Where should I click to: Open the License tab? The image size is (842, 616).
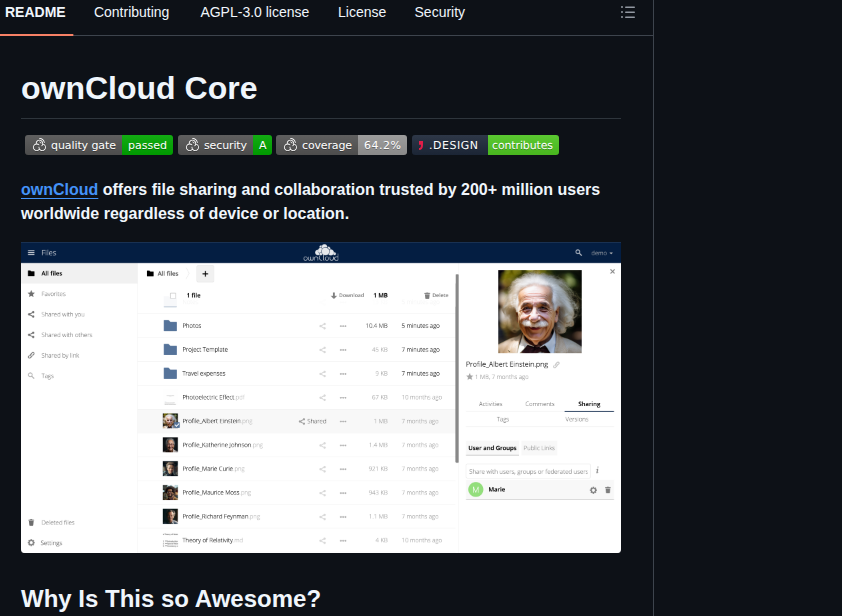362,12
